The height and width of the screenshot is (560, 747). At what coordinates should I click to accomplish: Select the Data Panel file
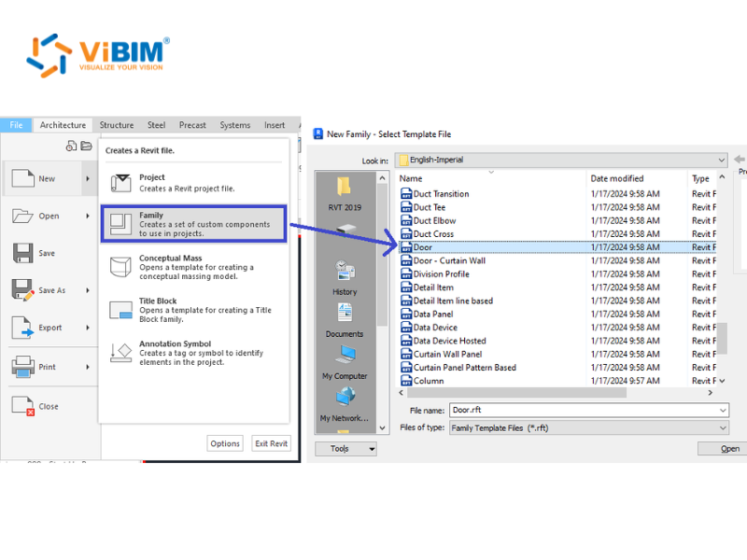pyautogui.click(x=557, y=314)
